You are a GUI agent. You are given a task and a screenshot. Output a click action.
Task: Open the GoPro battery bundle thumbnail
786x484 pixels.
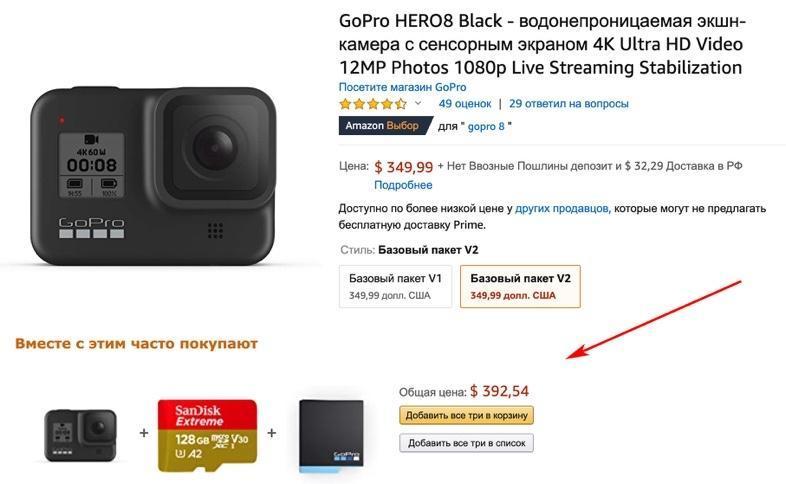click(331, 435)
